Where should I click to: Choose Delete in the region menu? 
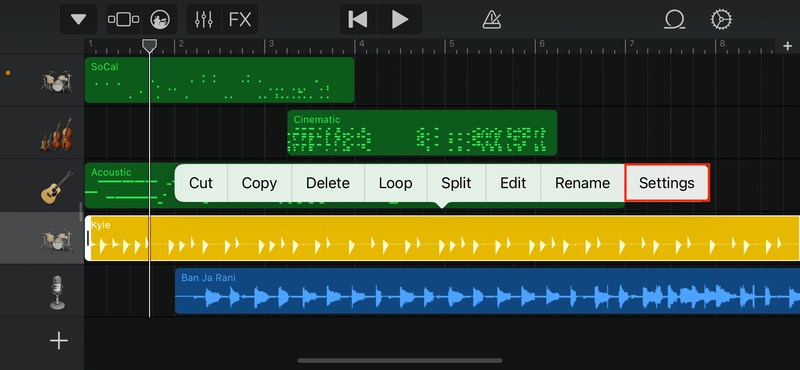(x=328, y=183)
